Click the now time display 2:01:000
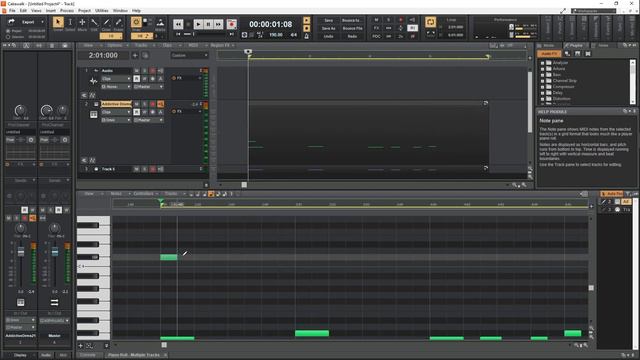 (x=103, y=55)
